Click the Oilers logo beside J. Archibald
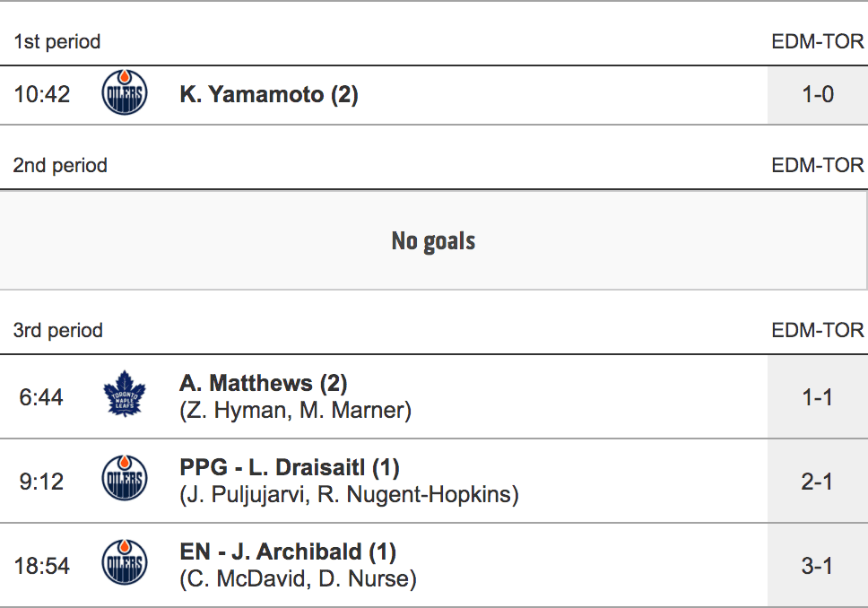The image size is (868, 608). 125,566
